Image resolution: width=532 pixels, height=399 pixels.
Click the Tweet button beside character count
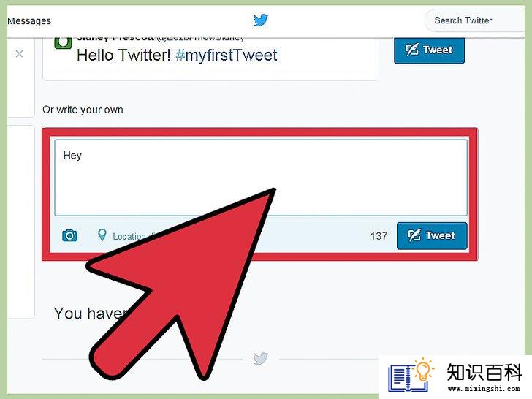click(x=432, y=236)
